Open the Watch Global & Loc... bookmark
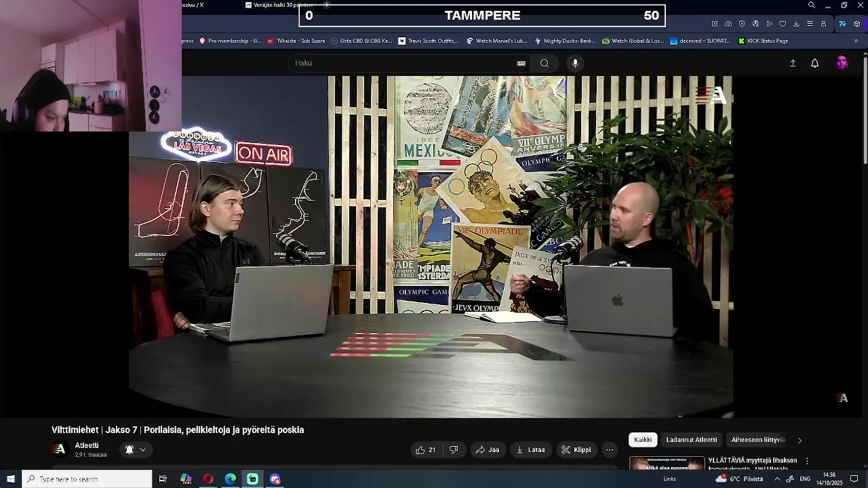The height and width of the screenshot is (488, 868). (633, 41)
